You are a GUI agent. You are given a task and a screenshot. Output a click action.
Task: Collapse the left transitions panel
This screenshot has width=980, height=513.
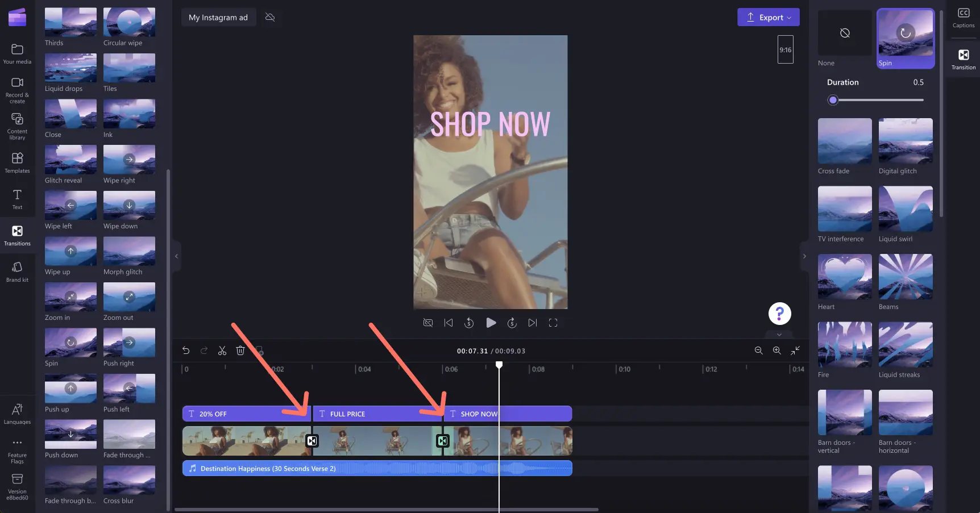tap(176, 256)
